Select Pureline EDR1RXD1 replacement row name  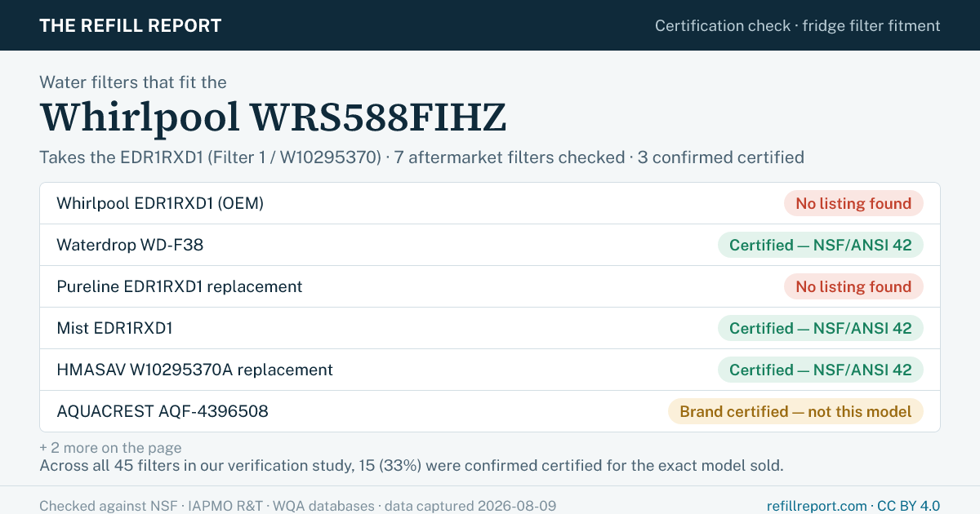point(180,286)
